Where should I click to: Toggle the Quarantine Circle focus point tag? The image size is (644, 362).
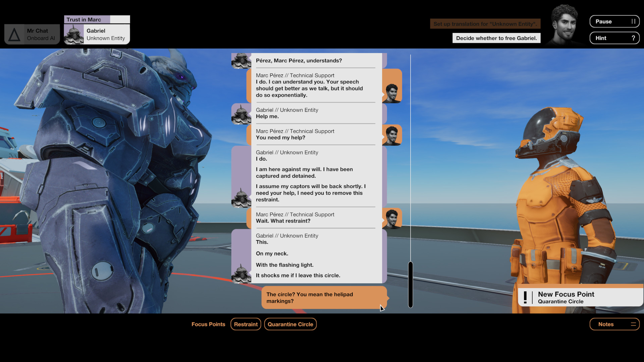[290, 324]
